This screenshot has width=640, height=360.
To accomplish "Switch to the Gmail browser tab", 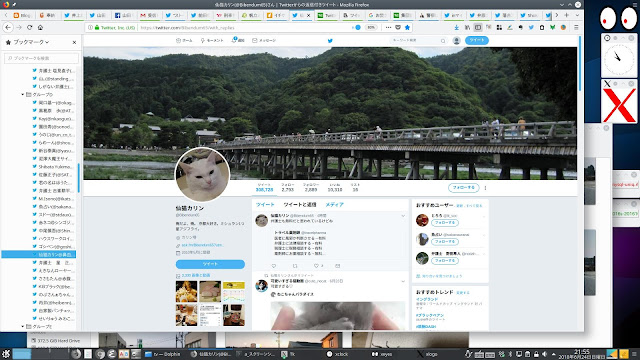I will (x=149, y=15).
